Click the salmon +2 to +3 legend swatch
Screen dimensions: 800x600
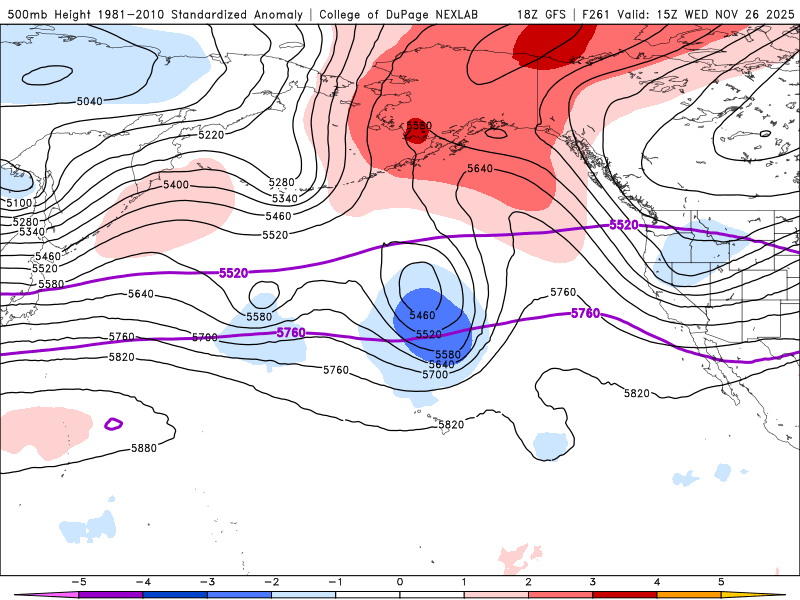click(x=560, y=594)
